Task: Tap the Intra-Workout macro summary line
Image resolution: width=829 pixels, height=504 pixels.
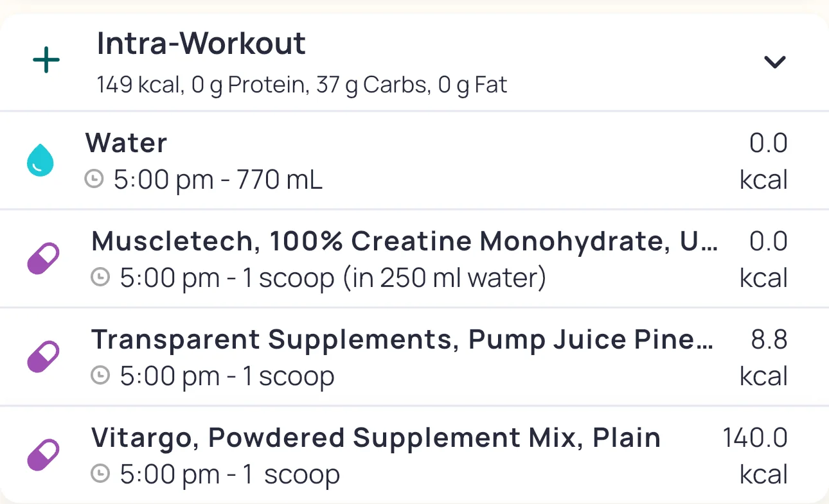Action: 302,85
